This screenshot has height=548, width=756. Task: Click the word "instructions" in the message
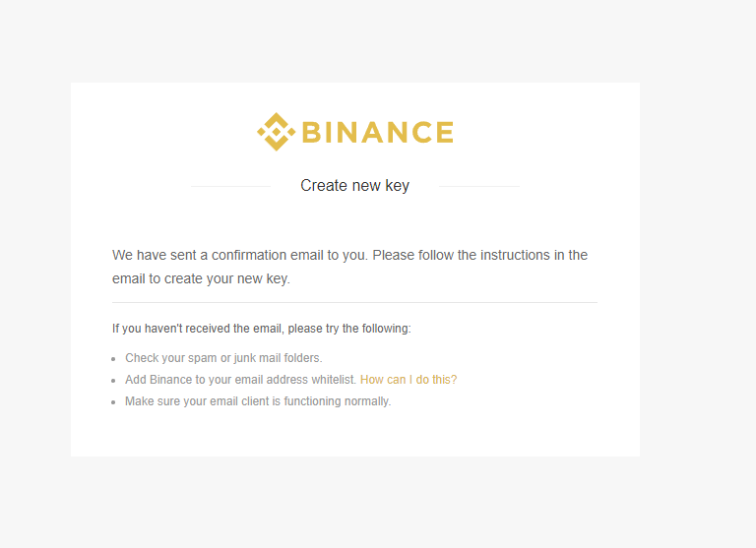click(x=515, y=255)
